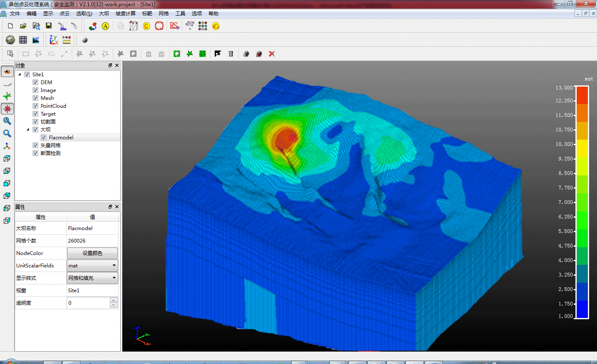
Task: Collapse the Site1 tree node
Action: click(19, 75)
